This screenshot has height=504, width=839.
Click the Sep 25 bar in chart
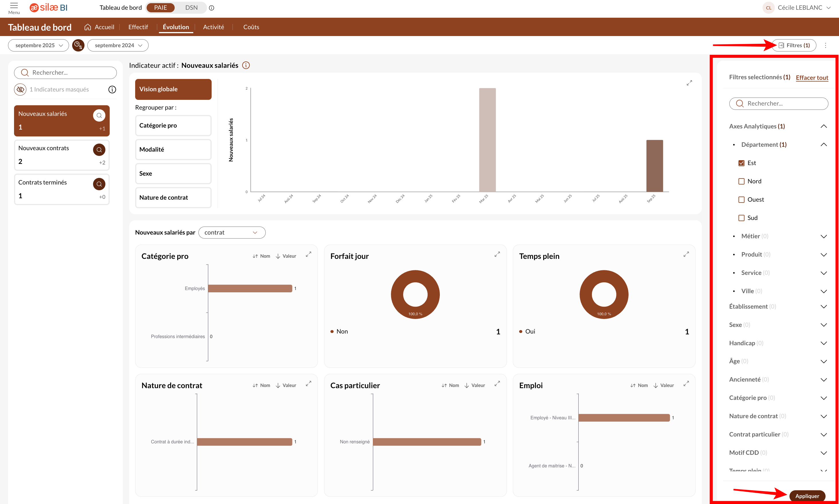pyautogui.click(x=654, y=166)
